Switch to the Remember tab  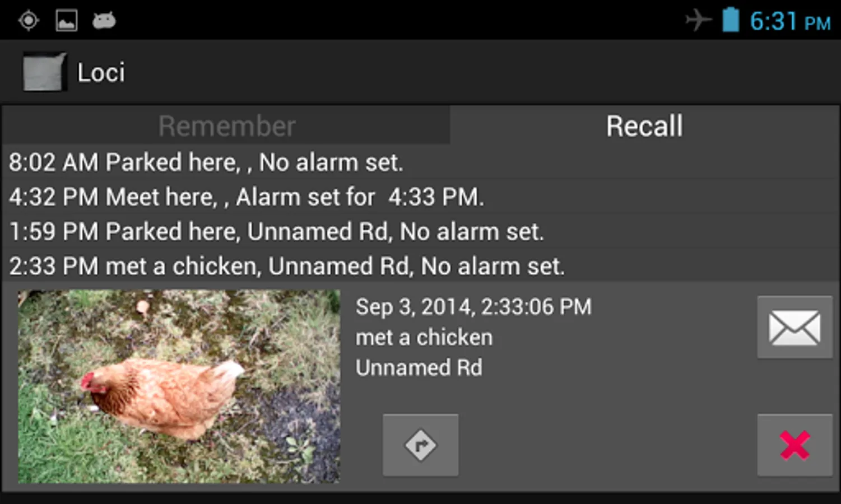(226, 125)
